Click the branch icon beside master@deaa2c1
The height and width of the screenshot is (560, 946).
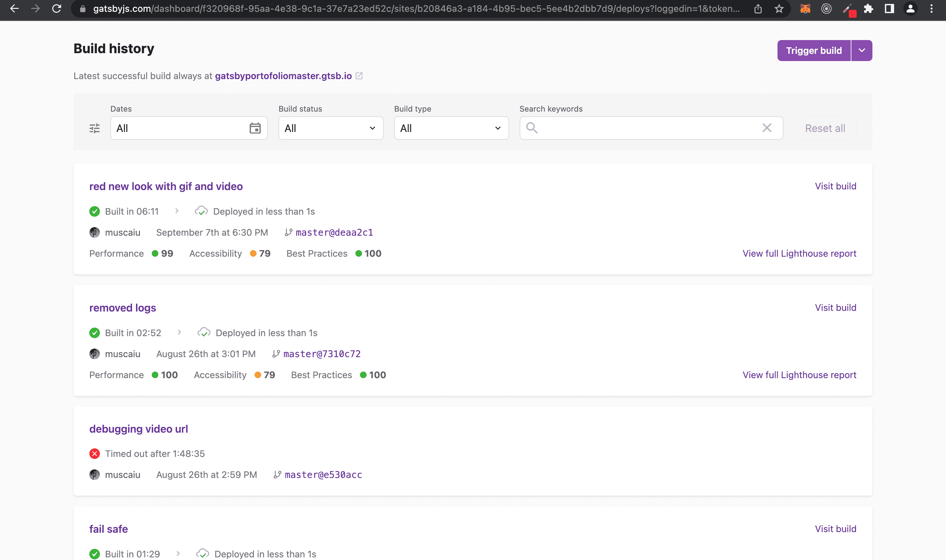(x=288, y=232)
